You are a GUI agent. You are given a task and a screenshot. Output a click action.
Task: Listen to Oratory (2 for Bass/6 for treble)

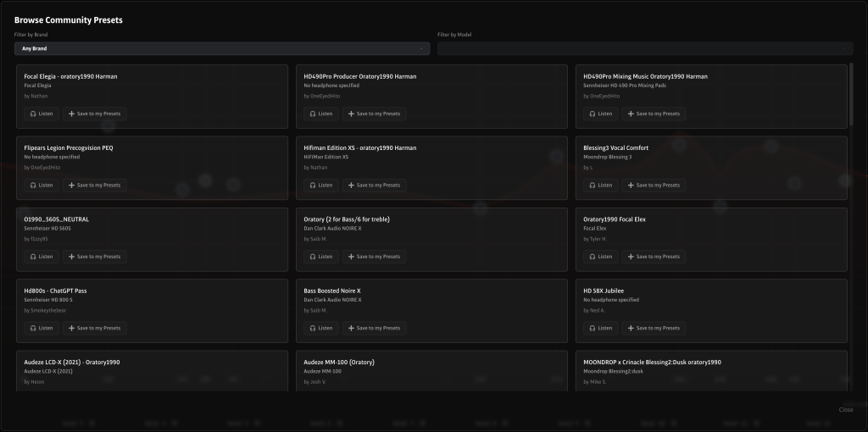coord(321,257)
